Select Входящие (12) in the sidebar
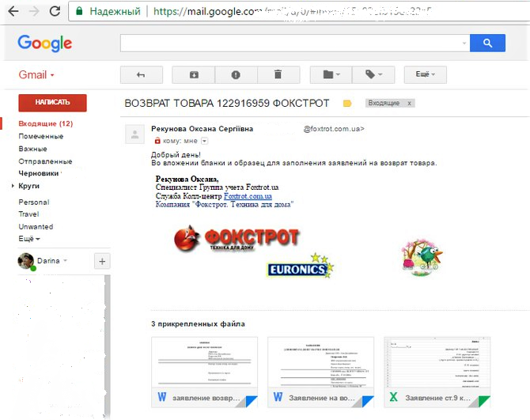The width and height of the screenshot is (530, 420). coord(45,123)
